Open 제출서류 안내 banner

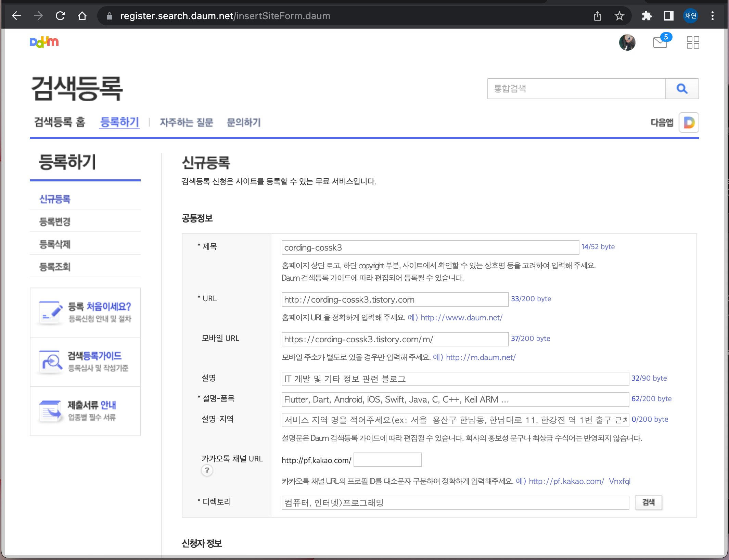tap(85, 411)
